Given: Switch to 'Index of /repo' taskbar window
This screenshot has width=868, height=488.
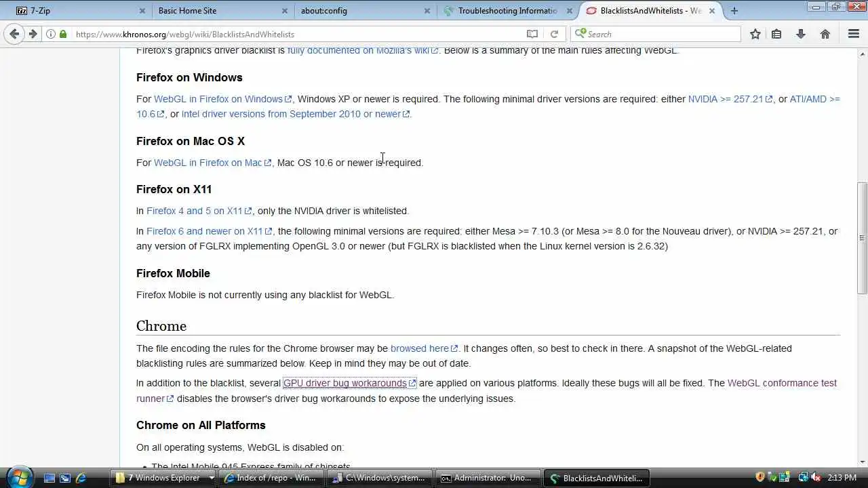Looking at the screenshot, I should coord(271,478).
